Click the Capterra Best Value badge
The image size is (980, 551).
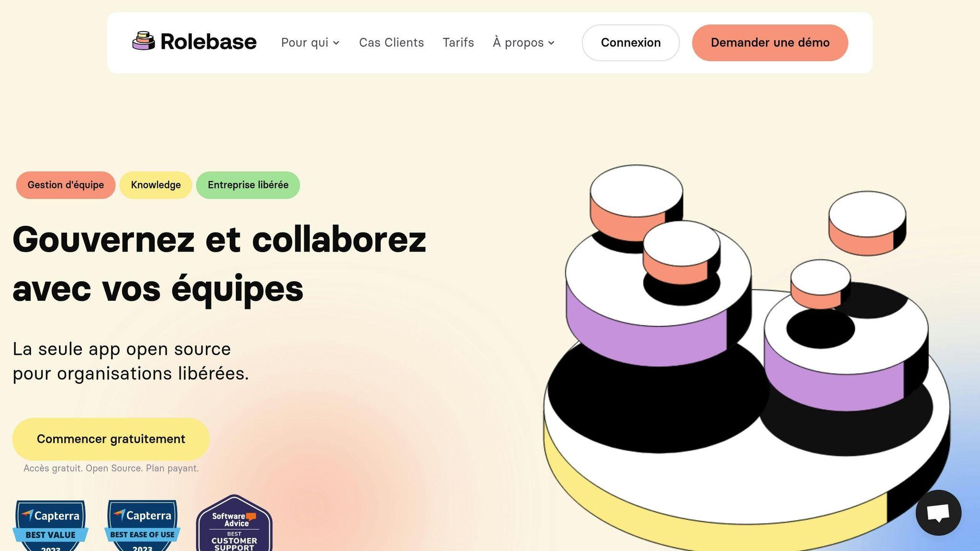[x=51, y=526]
